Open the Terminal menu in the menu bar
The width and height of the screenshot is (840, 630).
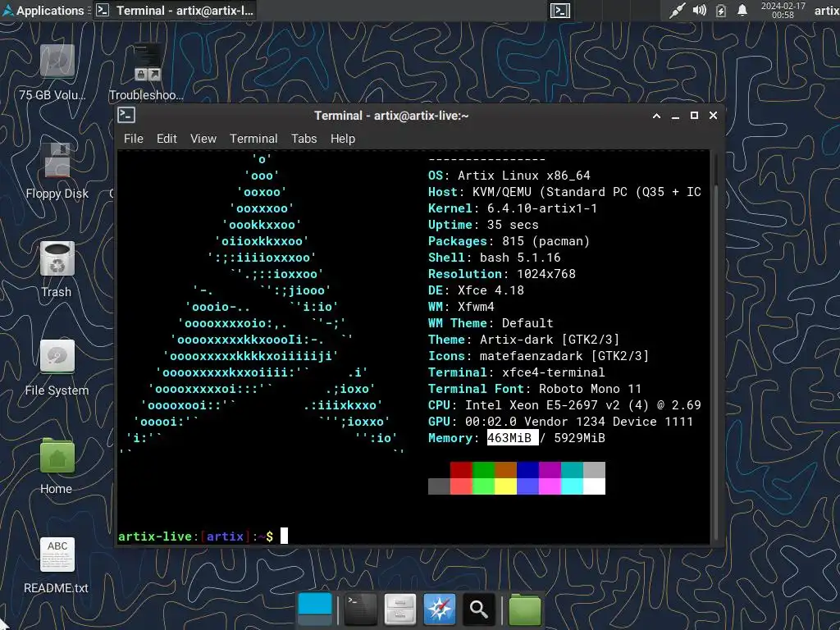coord(253,139)
